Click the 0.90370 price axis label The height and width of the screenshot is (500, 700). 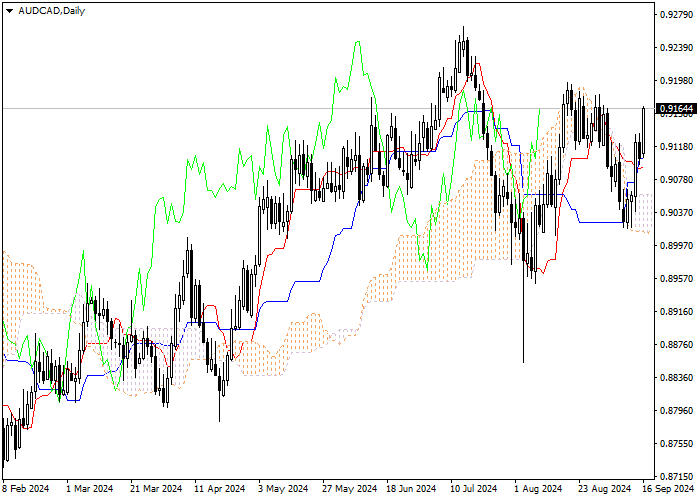(x=676, y=212)
